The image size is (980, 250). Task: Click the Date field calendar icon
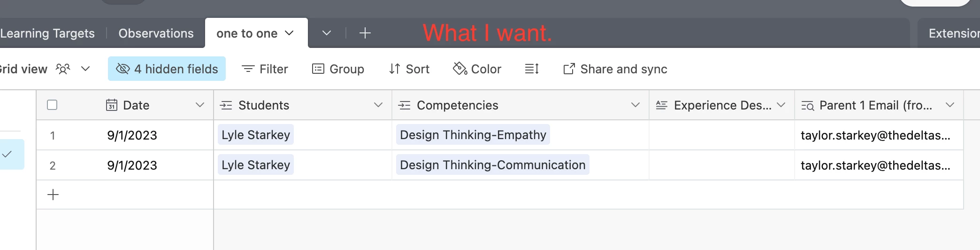pyautogui.click(x=111, y=105)
